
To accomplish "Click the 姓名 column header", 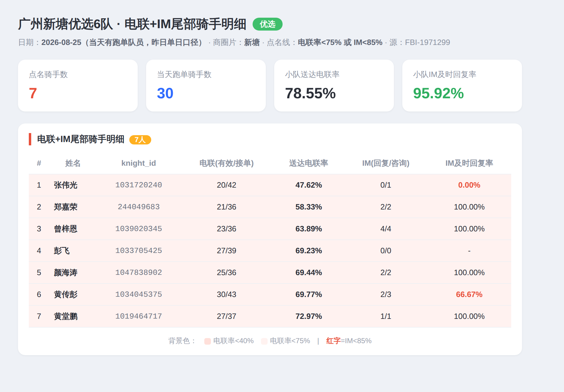I will tap(73, 163).
